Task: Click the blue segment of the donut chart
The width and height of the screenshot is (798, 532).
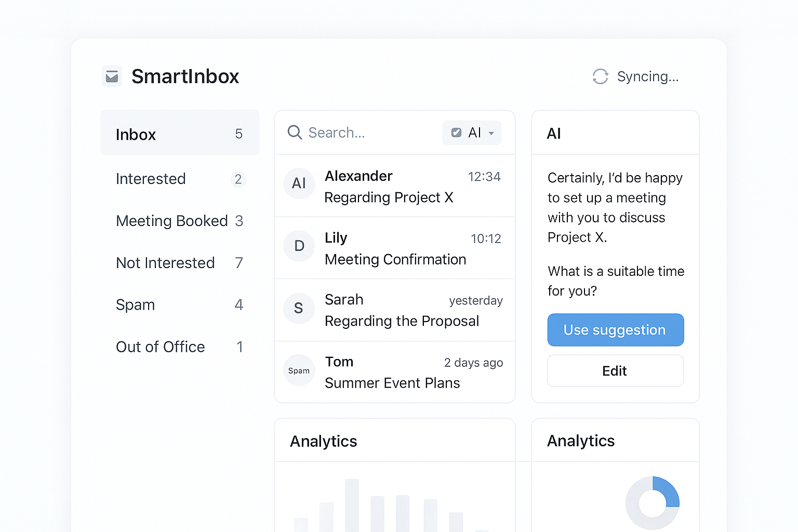Action: point(670,491)
